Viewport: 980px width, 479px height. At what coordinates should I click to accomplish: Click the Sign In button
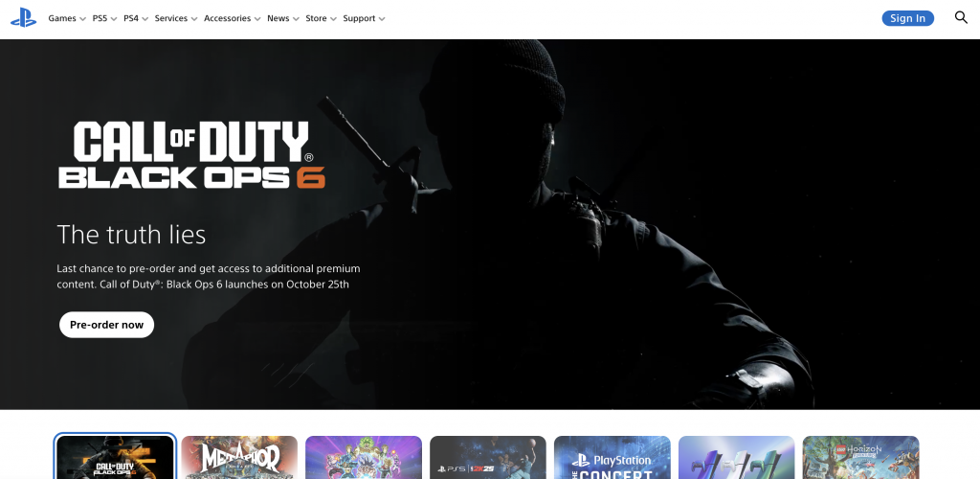pyautogui.click(x=907, y=18)
